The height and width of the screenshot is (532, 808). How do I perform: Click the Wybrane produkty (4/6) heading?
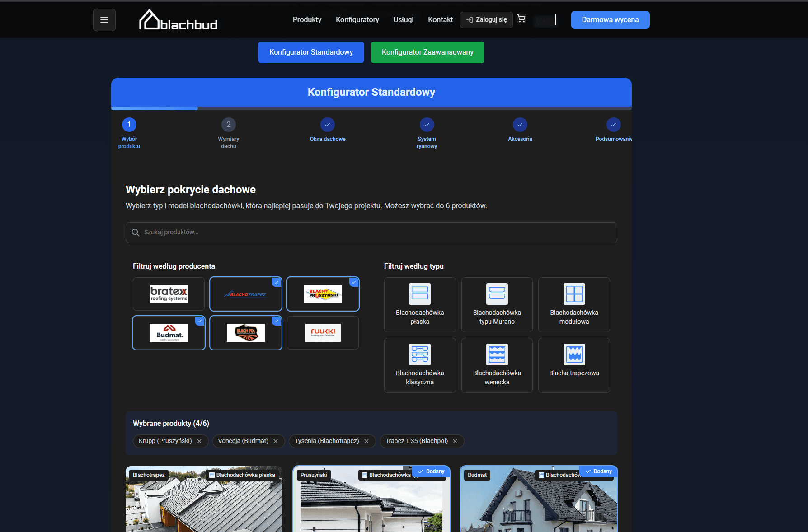coord(171,424)
